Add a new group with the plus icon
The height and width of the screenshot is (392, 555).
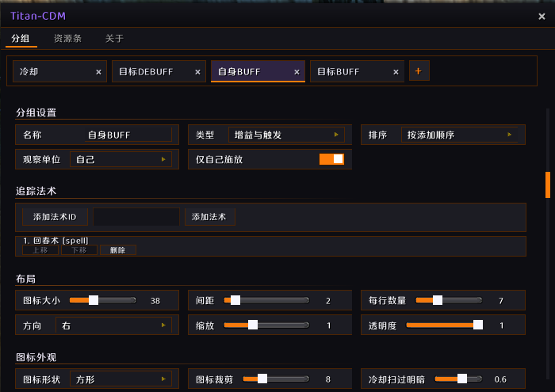coord(419,71)
